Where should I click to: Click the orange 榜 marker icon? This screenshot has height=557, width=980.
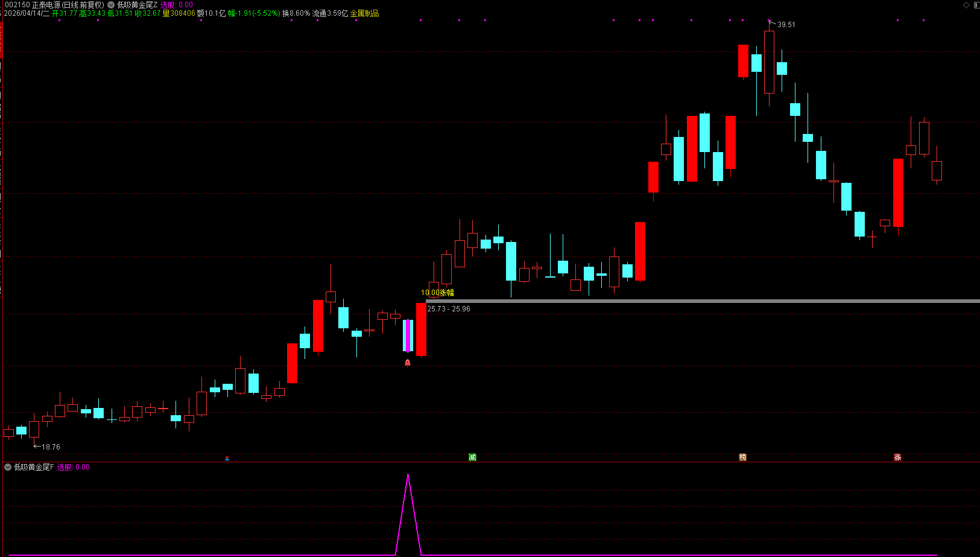coord(742,457)
